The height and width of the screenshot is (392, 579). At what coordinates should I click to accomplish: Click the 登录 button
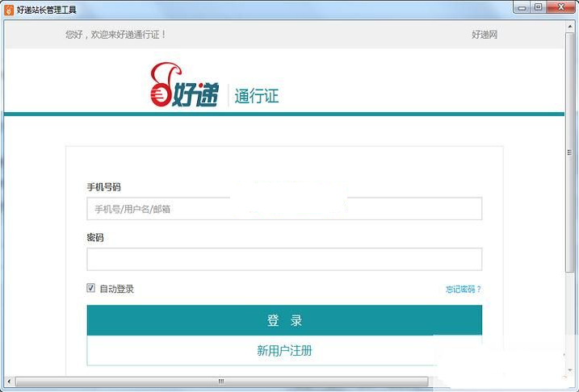284,320
